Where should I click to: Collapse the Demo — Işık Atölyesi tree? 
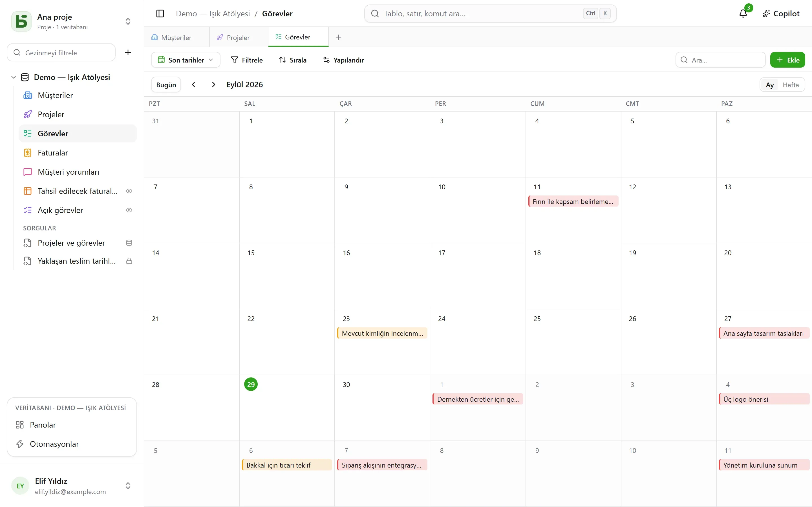(x=14, y=77)
